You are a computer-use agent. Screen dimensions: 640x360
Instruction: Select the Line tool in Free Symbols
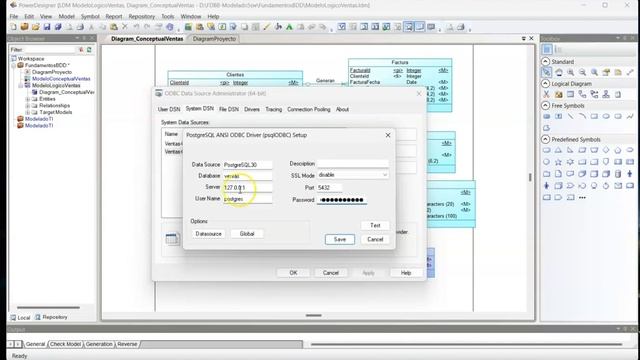tap(571, 116)
